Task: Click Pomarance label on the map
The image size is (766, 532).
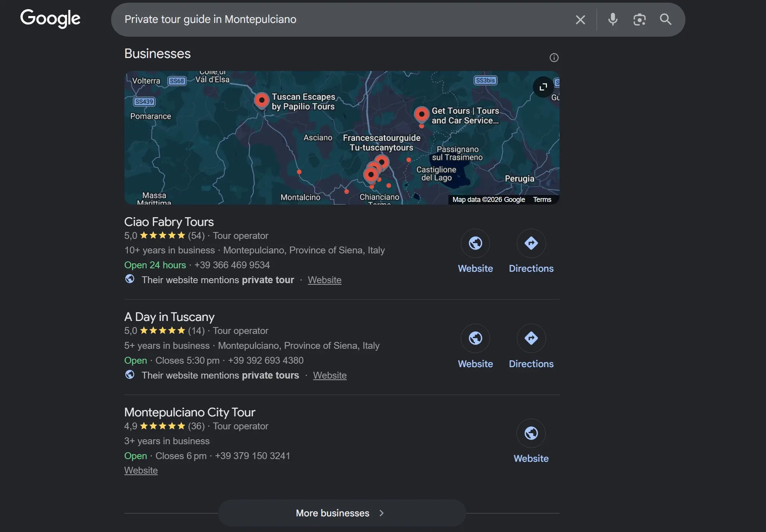Action: click(150, 116)
